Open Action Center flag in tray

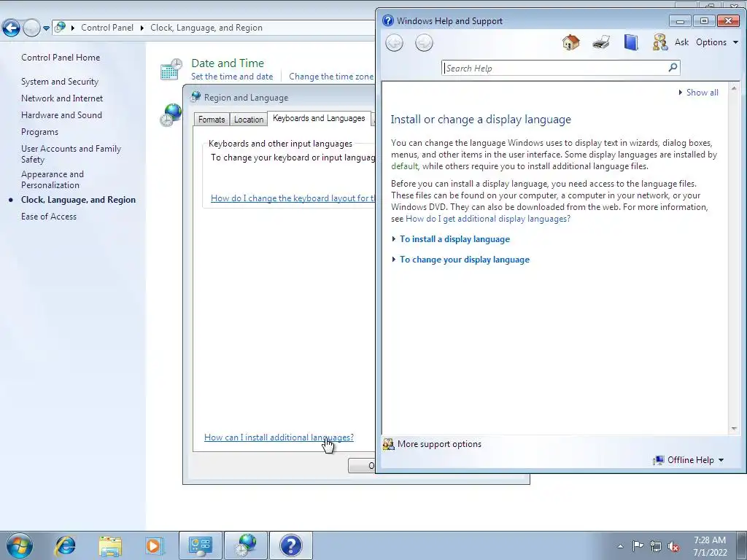coord(638,545)
